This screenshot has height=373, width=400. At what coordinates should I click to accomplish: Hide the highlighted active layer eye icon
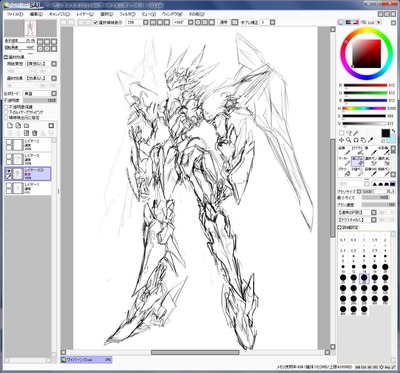pyautogui.click(x=9, y=171)
